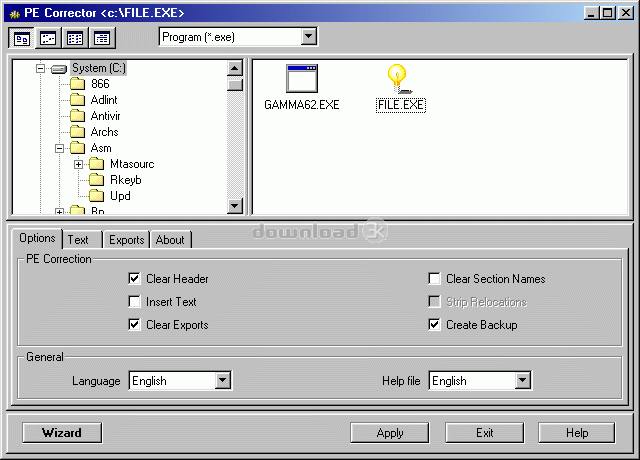Click the Archs folder icon
640x460 pixels.
pos(77,132)
